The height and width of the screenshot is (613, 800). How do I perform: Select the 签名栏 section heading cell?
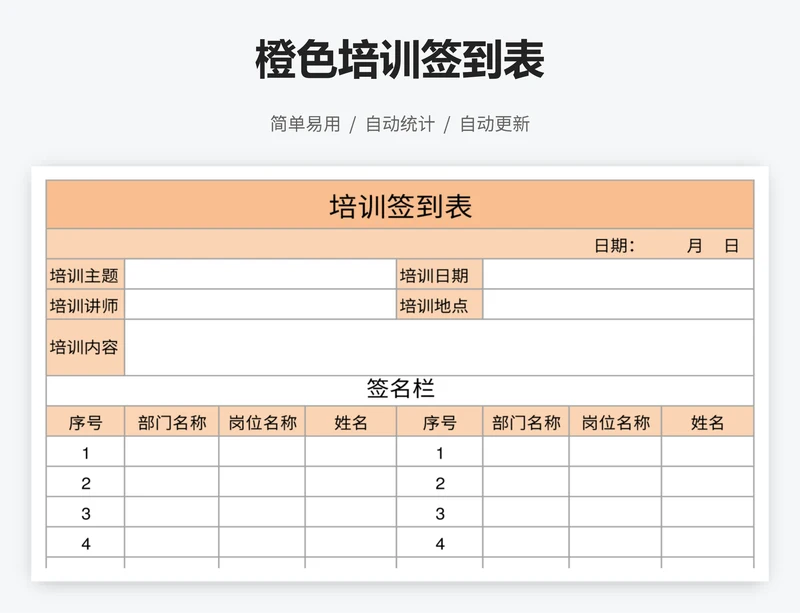[400, 391]
